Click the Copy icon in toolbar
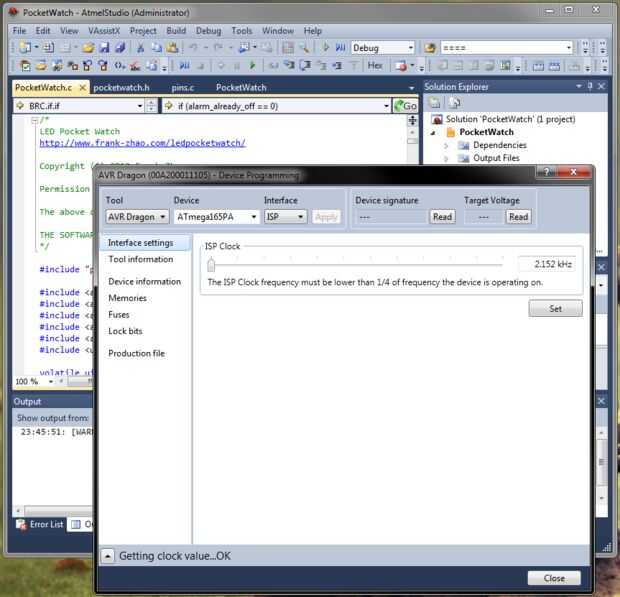 point(157,48)
